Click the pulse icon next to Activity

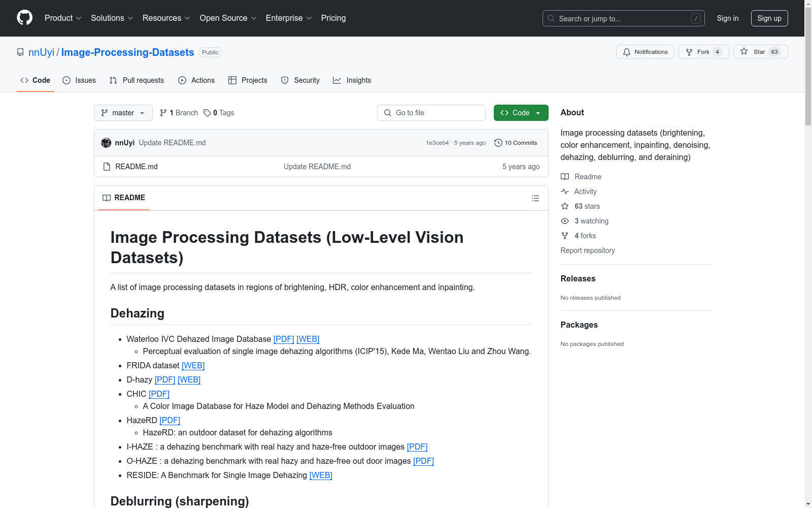tap(565, 192)
